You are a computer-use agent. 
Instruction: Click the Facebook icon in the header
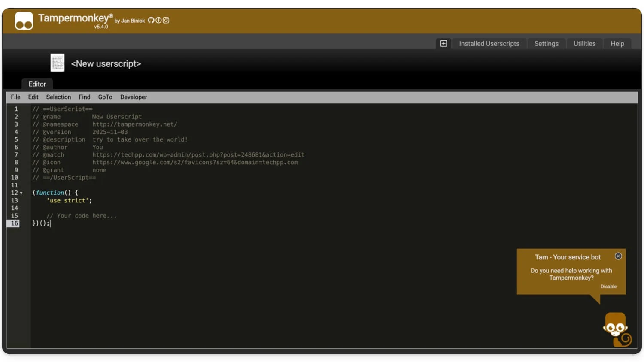coord(158,20)
